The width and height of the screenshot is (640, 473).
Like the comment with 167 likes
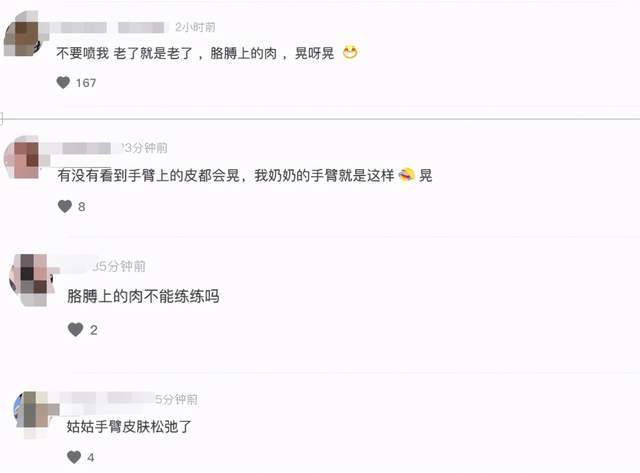pos(63,83)
